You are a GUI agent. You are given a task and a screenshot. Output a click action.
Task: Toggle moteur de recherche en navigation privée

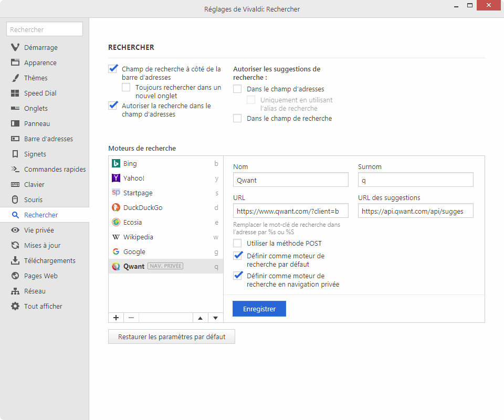[238, 276]
